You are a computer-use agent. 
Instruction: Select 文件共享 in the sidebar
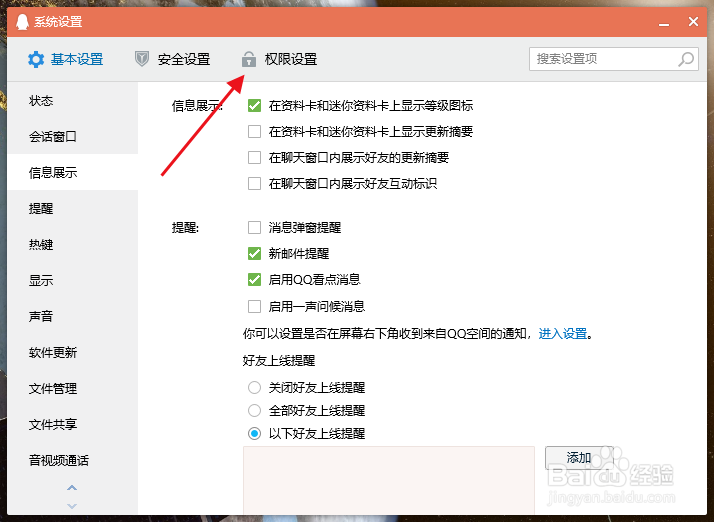(72, 424)
